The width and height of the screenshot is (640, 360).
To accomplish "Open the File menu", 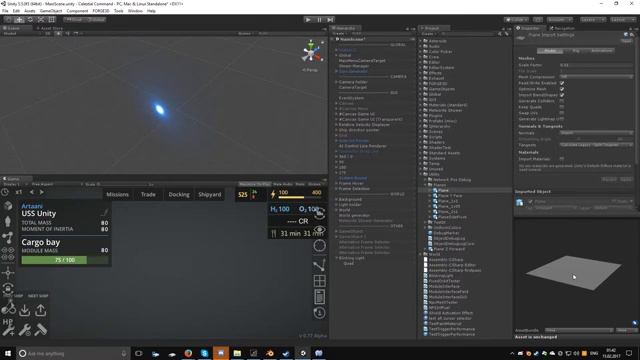I will (5, 11).
